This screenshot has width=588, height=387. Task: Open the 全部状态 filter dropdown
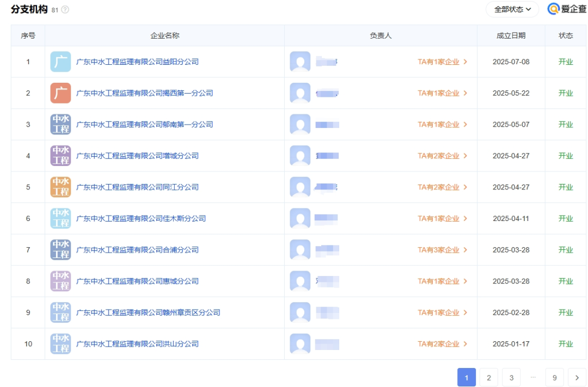(x=511, y=9)
